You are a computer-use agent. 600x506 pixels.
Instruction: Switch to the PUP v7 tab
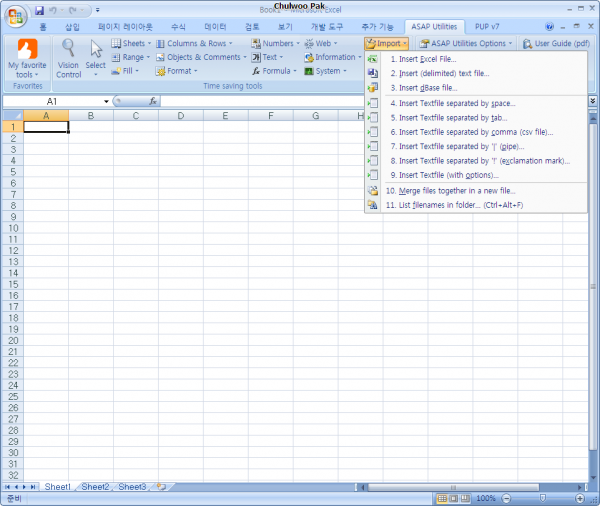pos(487,26)
